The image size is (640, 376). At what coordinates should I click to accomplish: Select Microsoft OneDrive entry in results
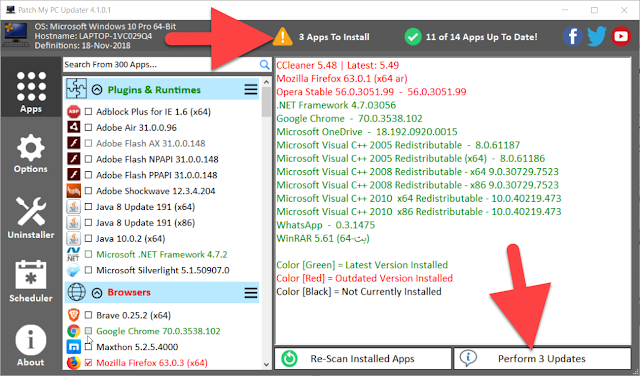(367, 132)
